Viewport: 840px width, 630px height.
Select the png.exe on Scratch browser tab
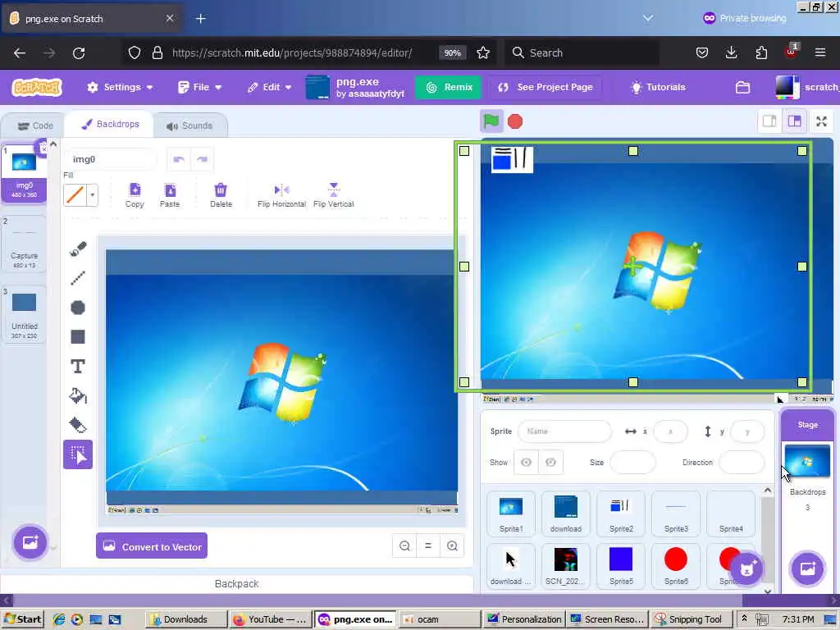pos(91,19)
